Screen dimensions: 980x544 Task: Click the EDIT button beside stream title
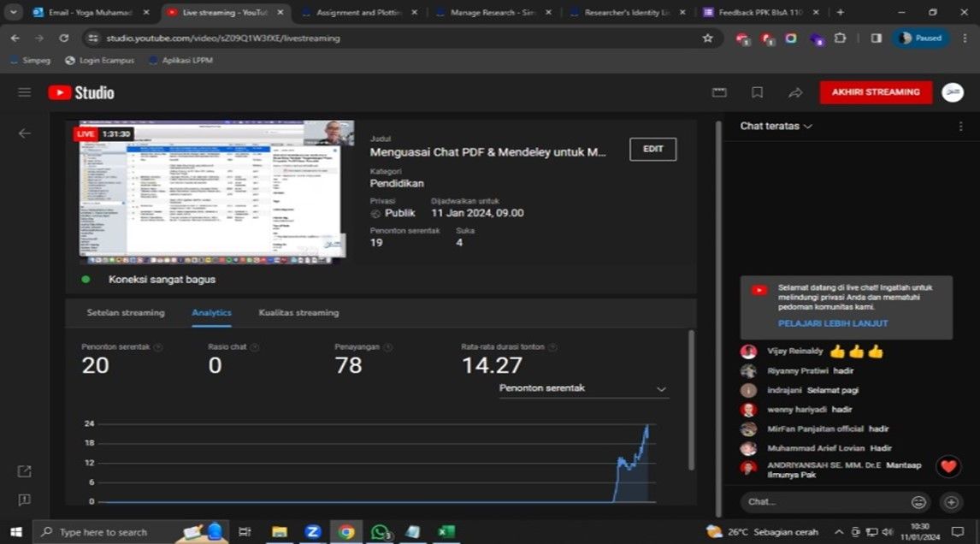coord(652,149)
